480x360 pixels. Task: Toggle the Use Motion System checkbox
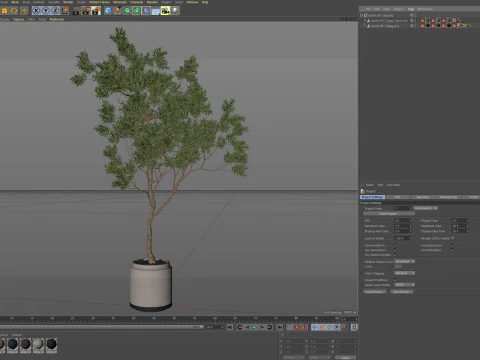396,255
